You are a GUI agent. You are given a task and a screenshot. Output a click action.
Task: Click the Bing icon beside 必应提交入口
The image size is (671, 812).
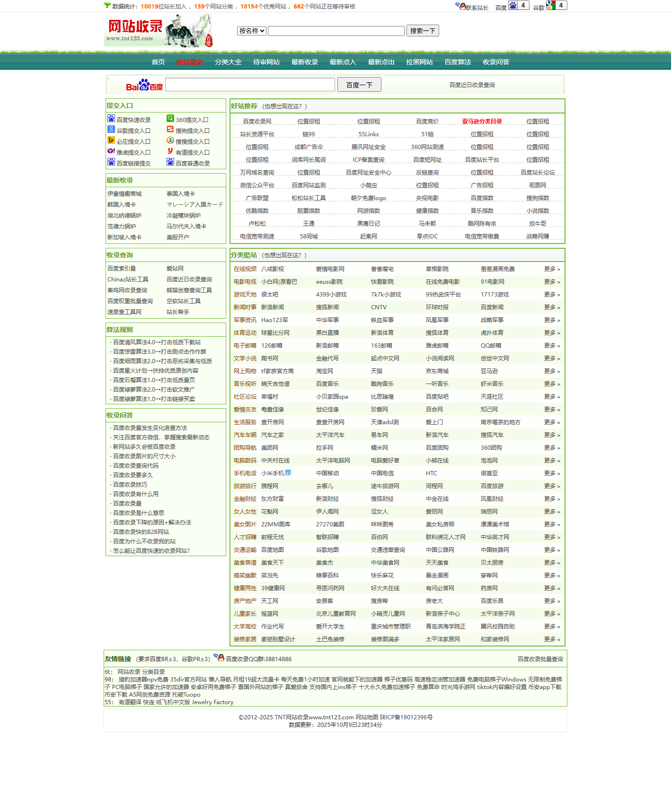tap(111, 140)
